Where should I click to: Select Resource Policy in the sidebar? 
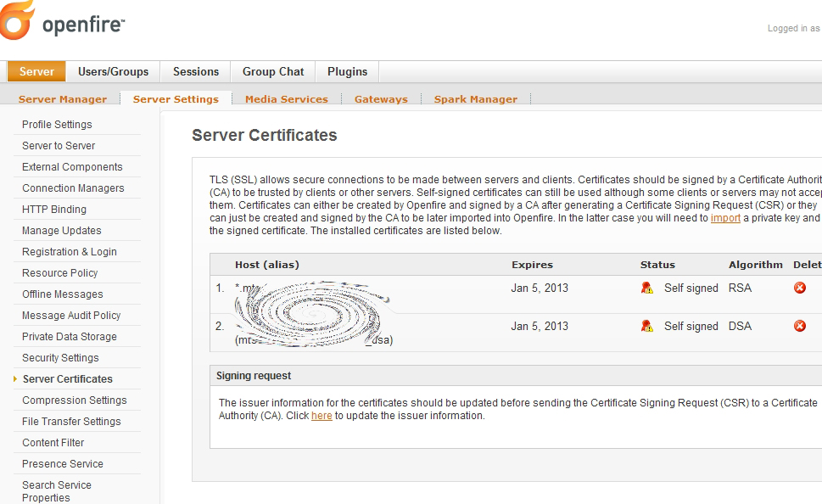(59, 273)
